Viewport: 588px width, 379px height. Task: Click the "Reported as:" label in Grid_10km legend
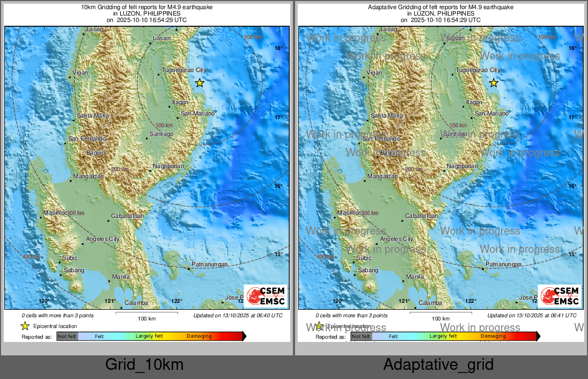(x=36, y=337)
